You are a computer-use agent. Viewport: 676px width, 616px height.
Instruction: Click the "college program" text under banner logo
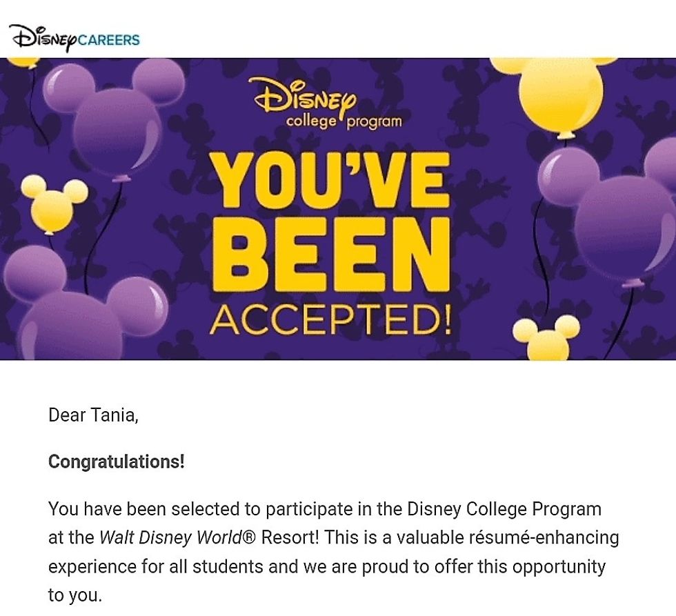(x=344, y=123)
